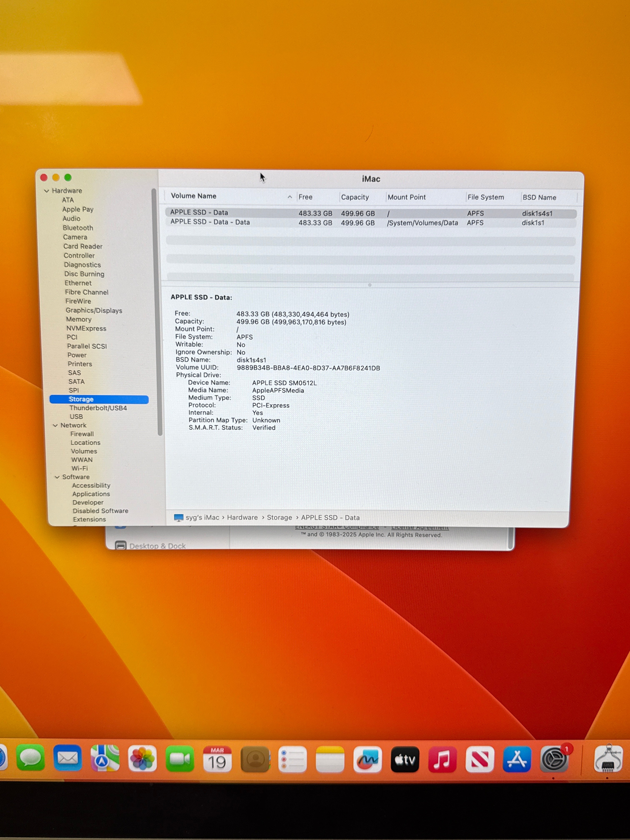
Task: Click the /System/Volumes/Data mount point cell
Action: 422,223
